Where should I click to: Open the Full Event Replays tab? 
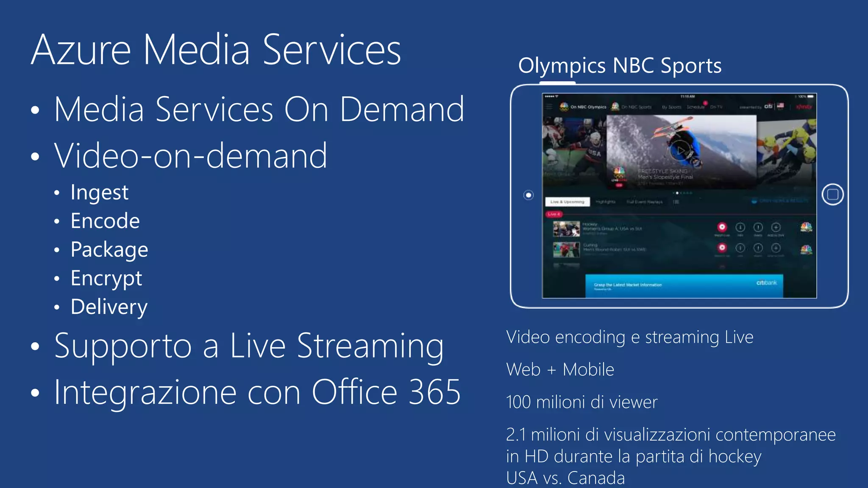(644, 202)
